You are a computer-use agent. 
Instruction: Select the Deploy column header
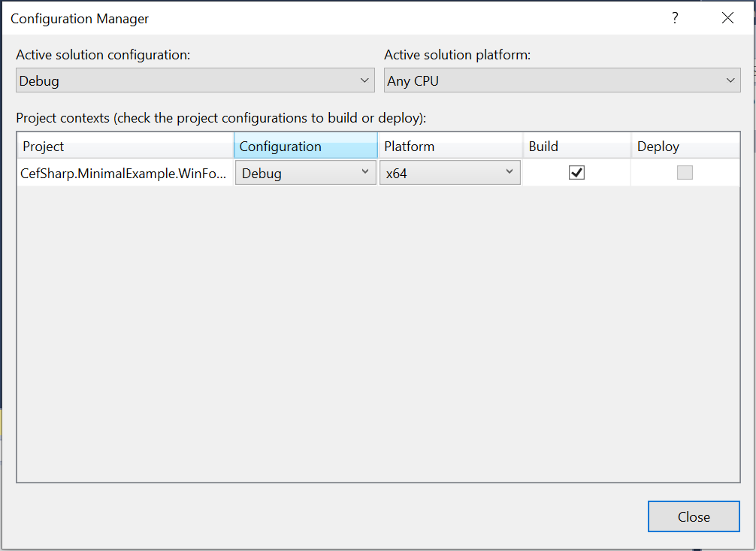click(685, 145)
